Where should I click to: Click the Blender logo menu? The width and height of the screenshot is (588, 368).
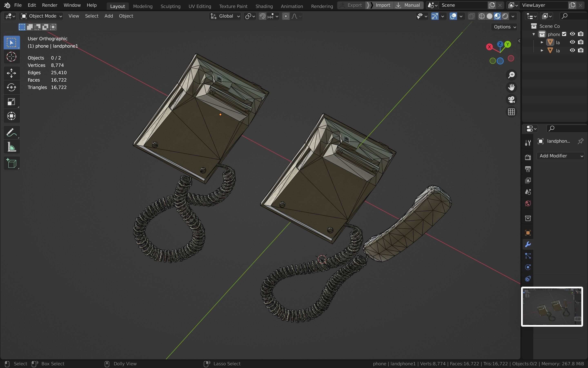coord(7,5)
